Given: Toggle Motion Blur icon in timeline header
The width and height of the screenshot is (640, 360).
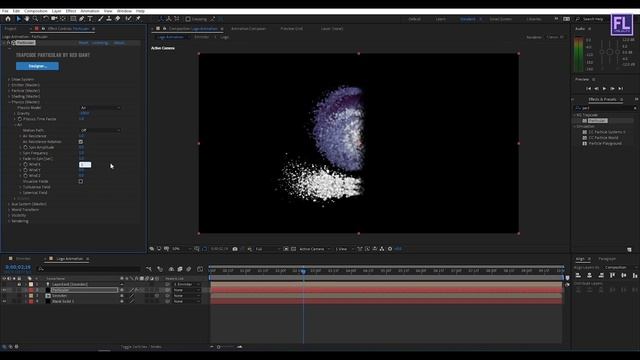Looking at the screenshot, I should [189, 269].
